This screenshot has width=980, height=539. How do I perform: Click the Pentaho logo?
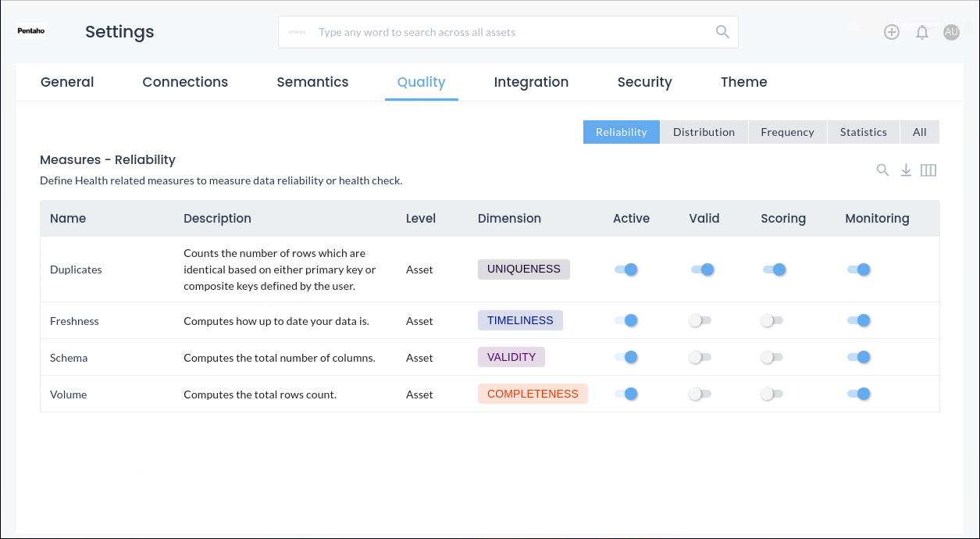(x=31, y=32)
